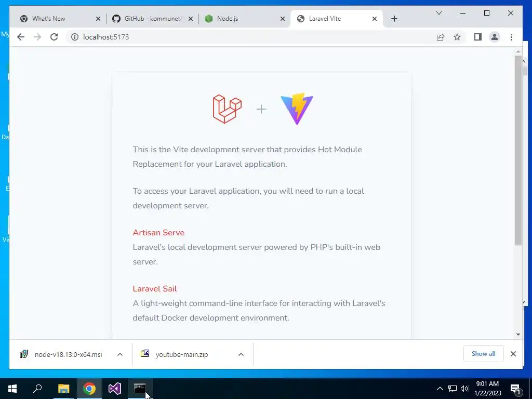Minimize the Chrome window
Viewport: 532px width, 399px height.
(463, 13)
